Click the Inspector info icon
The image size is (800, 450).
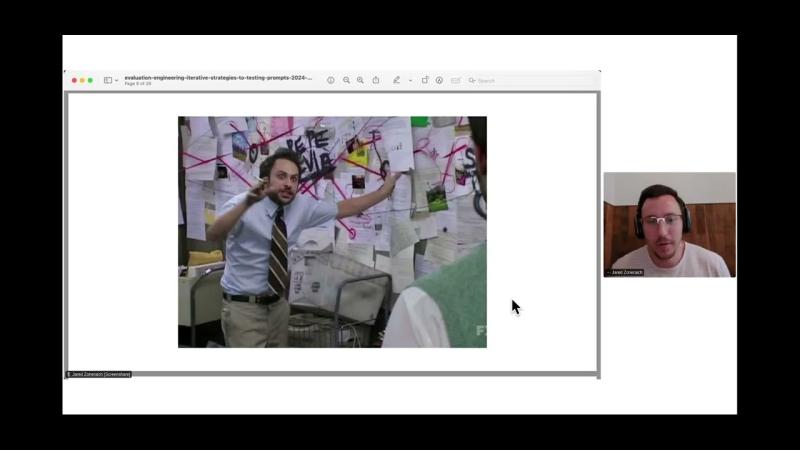[x=331, y=81]
